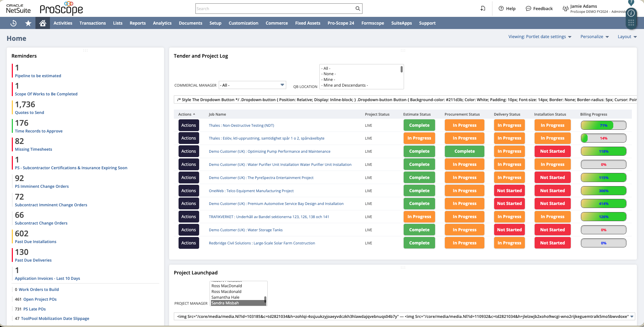Click Complete procurement status for Optimizing Pump row
The height and width of the screenshot is (327, 644).
tap(464, 151)
